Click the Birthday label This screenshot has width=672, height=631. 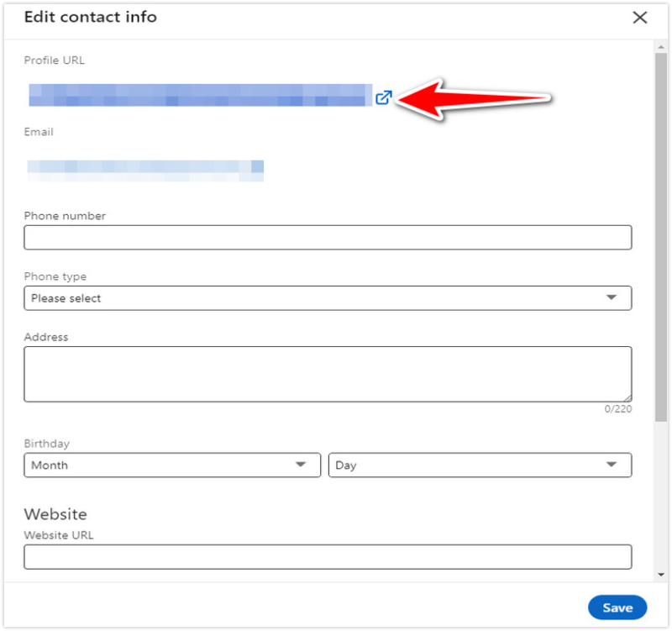click(x=47, y=444)
